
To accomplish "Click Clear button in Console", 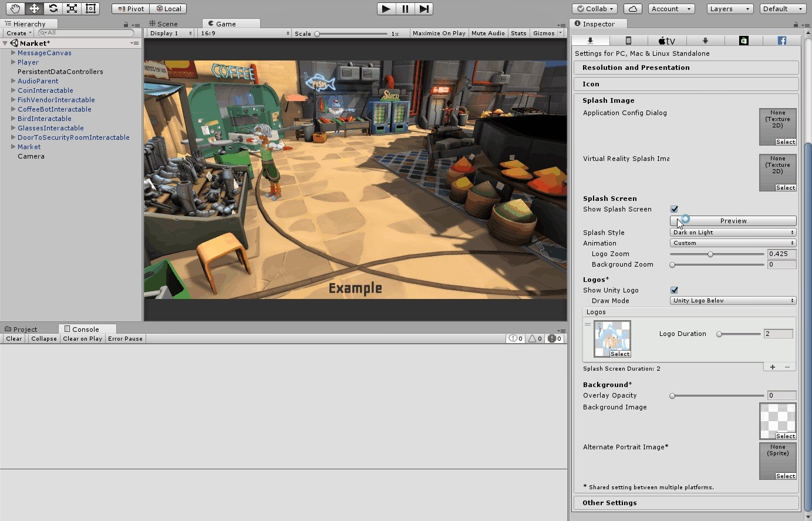I will click(14, 339).
